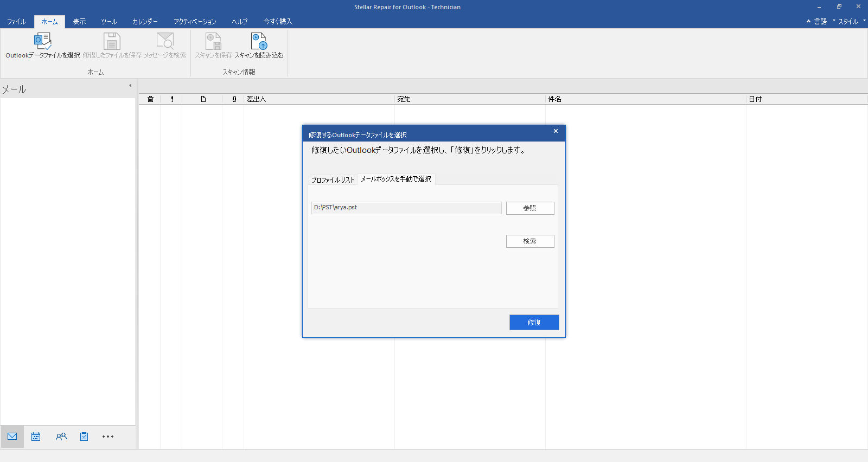Open the ヘルプ ribbon tab
This screenshot has width=868, height=462.
pos(240,22)
